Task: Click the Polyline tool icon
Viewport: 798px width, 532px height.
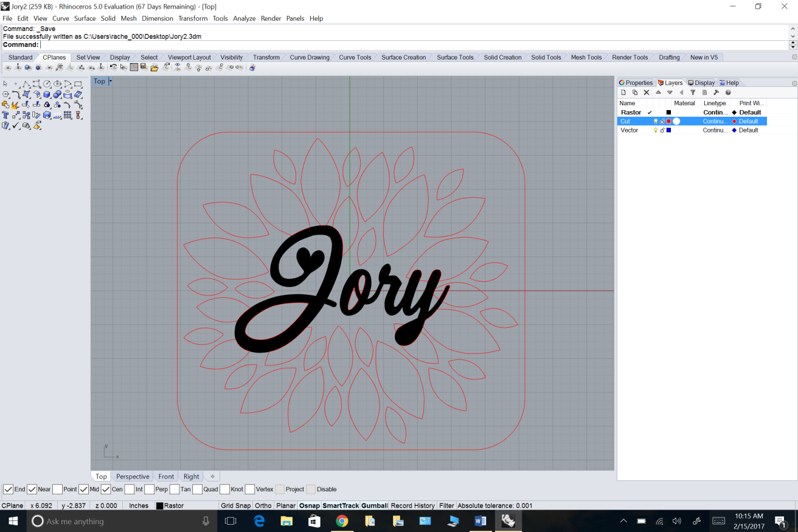Action: [x=26, y=84]
